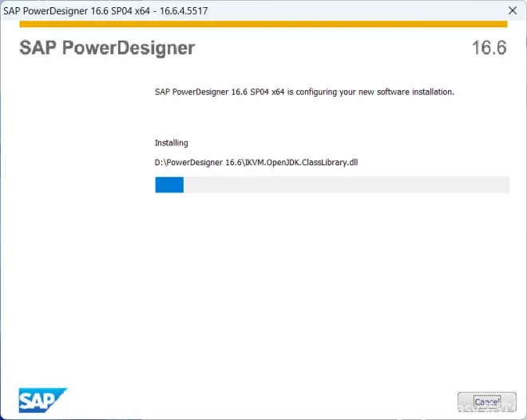This screenshot has height=420, width=527.
Task: Click the window title bar text
Action: click(x=105, y=10)
